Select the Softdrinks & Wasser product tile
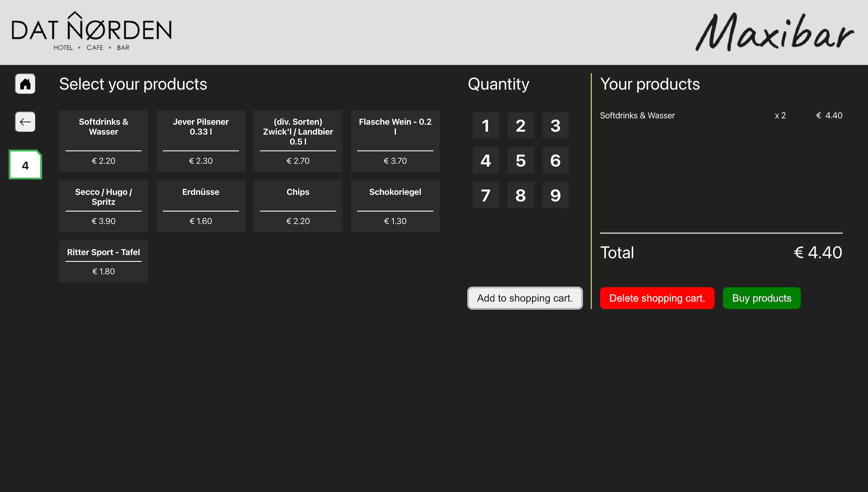 (103, 141)
